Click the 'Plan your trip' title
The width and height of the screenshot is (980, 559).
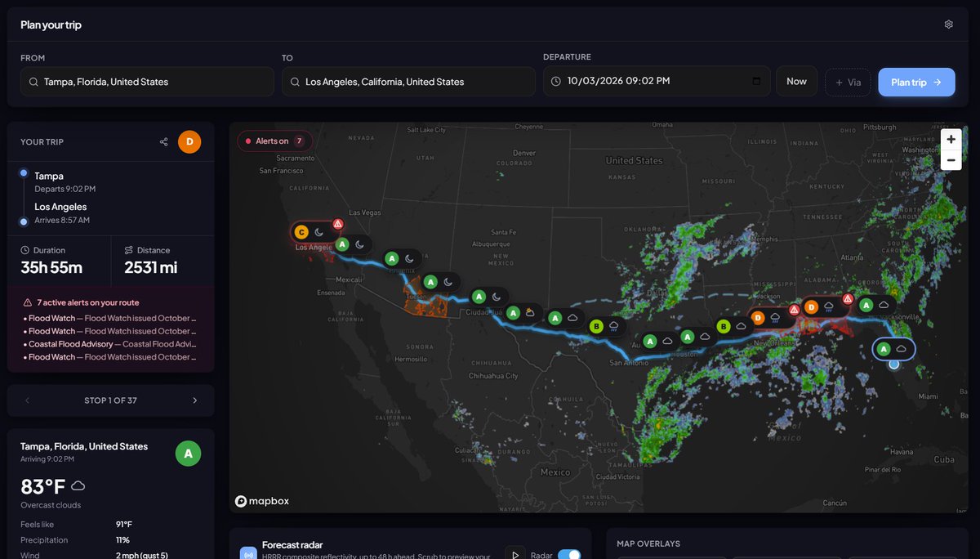click(51, 25)
